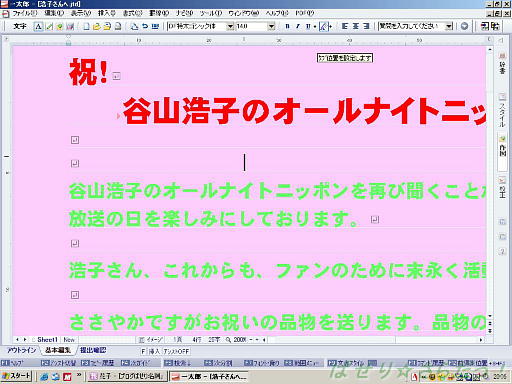Click the F9 文書スタイル function key button
Viewport: 512px width, 384px height.
tap(348, 363)
